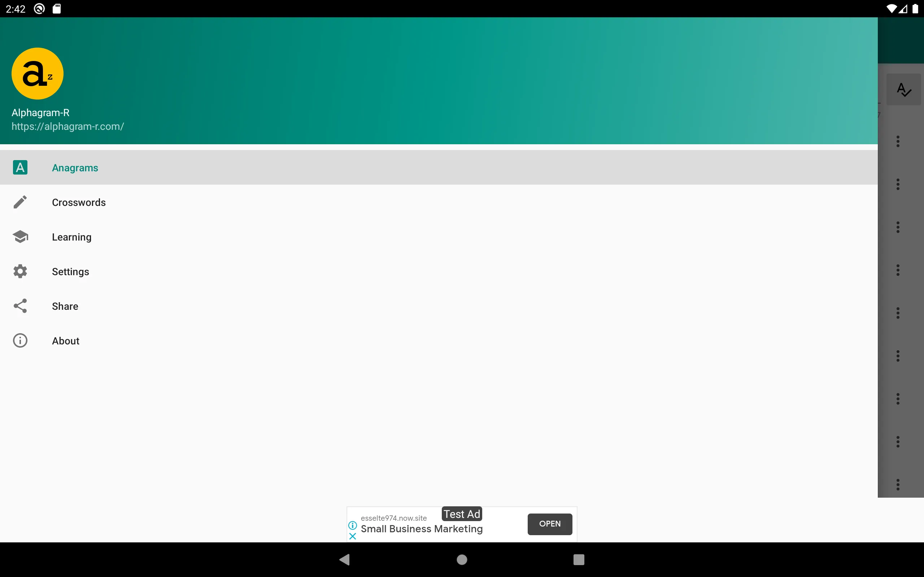Click the About info icon
This screenshot has width=924, height=577.
click(20, 340)
